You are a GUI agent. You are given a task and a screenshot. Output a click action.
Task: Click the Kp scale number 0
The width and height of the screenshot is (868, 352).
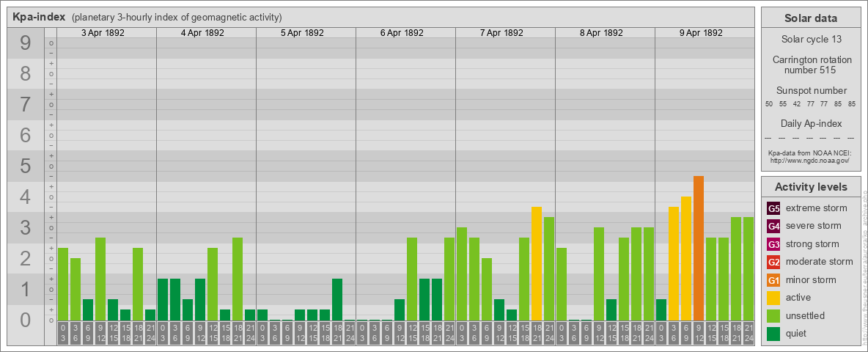[25, 320]
